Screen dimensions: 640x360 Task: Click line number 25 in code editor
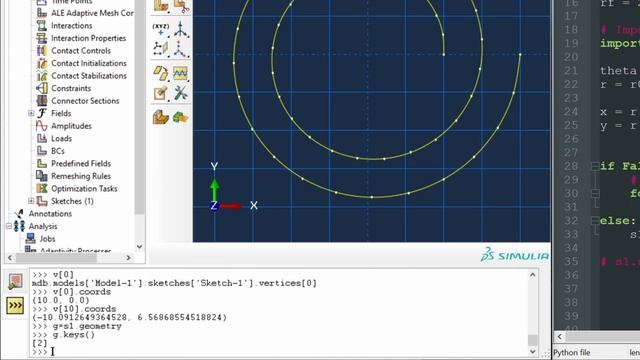(571, 125)
